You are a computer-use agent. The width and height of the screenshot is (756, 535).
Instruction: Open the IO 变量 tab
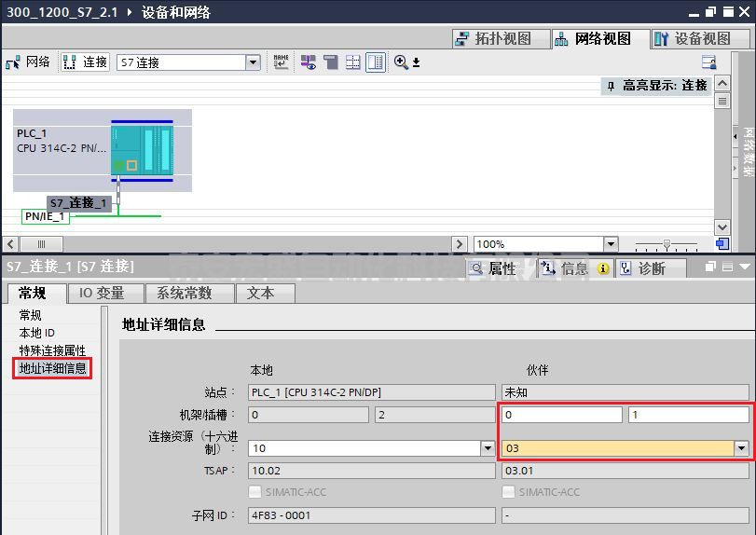(102, 293)
